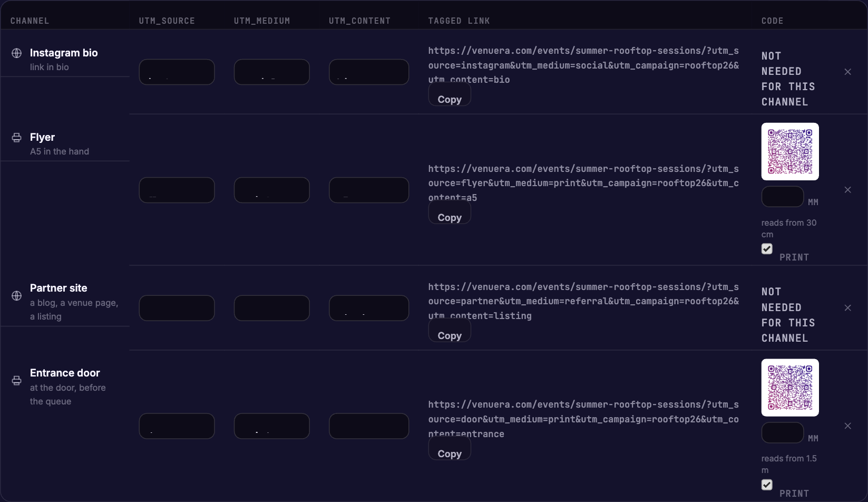Click the globe icon beside Instagram bio

[x=17, y=53]
